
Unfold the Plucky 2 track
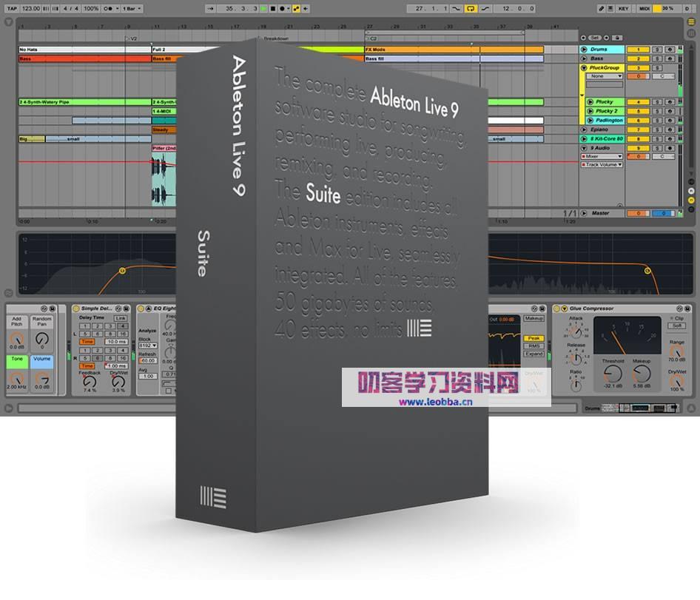pos(590,111)
